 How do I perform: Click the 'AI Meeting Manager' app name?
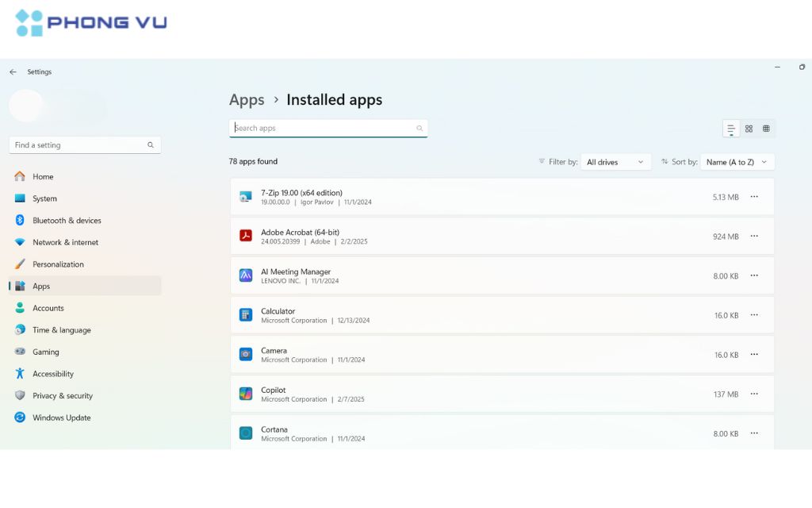coord(296,271)
